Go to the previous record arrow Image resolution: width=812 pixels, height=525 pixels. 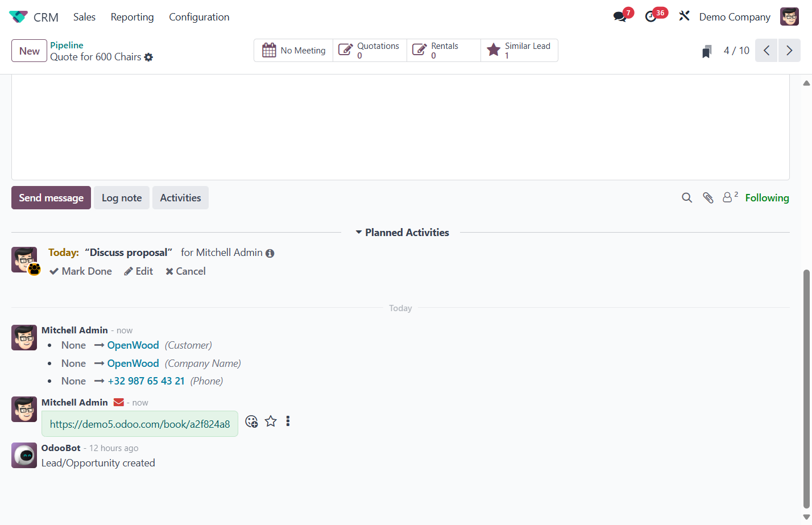click(766, 51)
